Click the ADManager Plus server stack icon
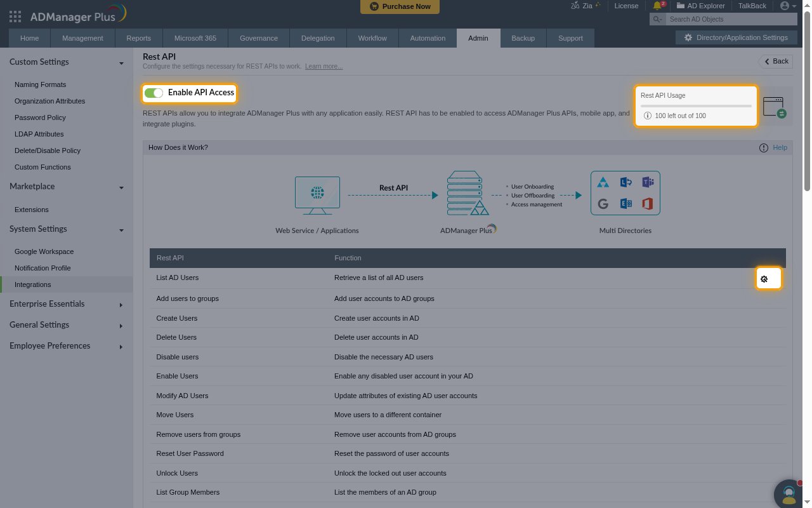This screenshot has width=812, height=508. click(468, 193)
